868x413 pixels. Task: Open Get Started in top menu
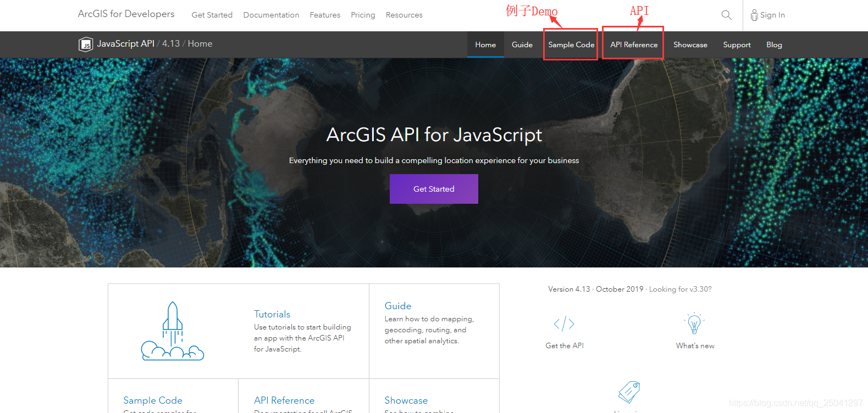(212, 15)
